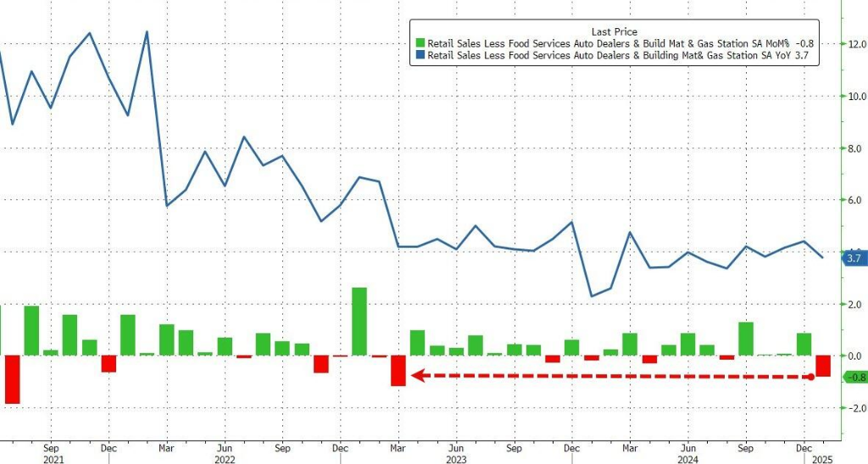The image size is (868, 464).
Task: Click the 'Last Price' legend title
Action: (616, 31)
